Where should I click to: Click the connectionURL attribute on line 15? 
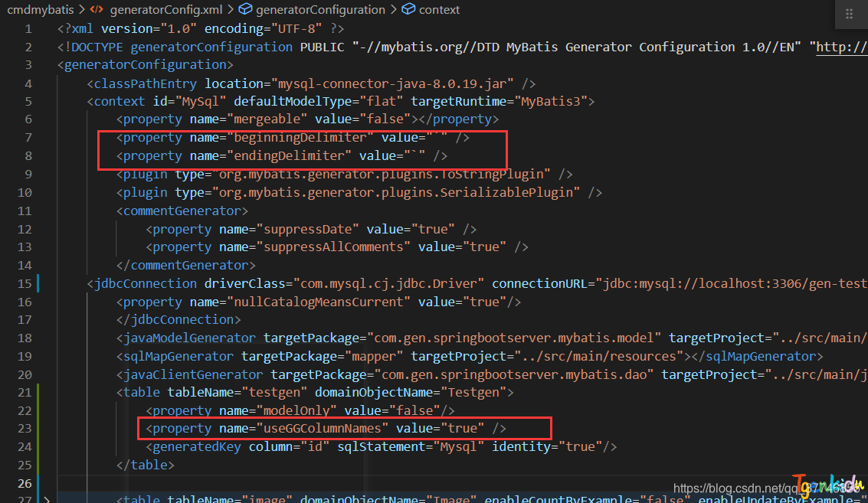(x=539, y=284)
